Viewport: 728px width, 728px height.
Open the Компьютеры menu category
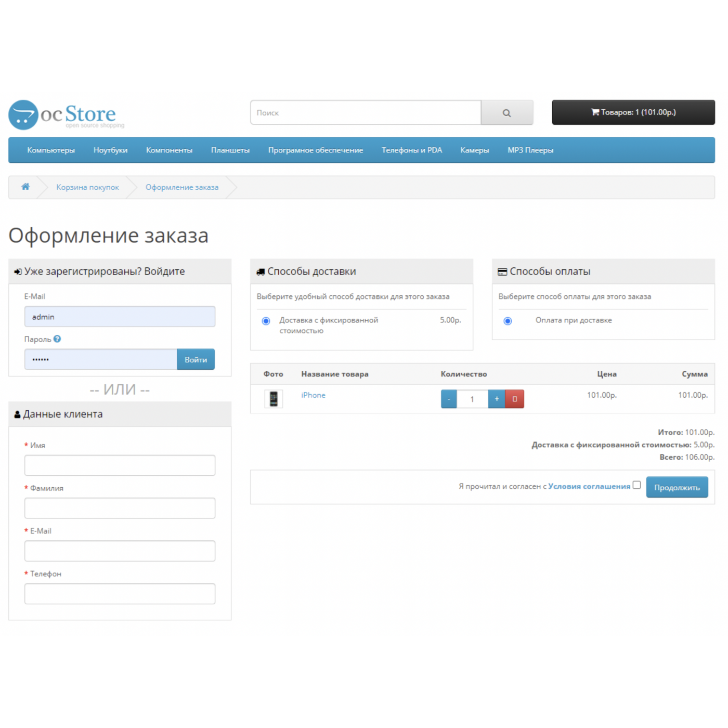(x=51, y=150)
